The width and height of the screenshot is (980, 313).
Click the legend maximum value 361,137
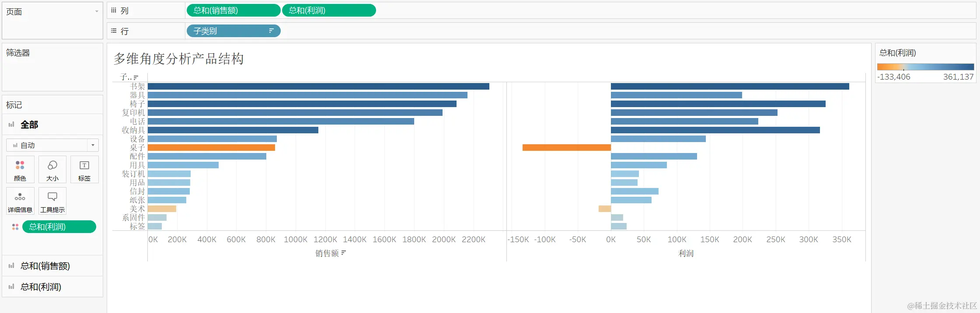pyautogui.click(x=958, y=77)
